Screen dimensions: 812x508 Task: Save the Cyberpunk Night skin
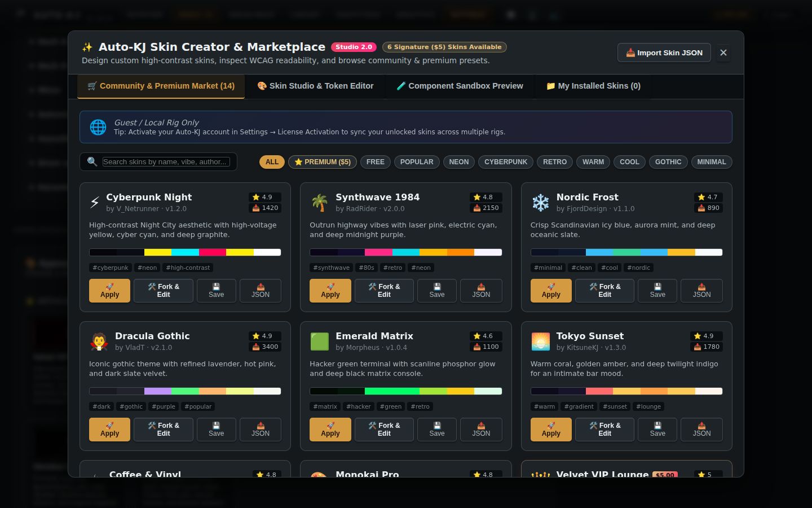[x=217, y=291]
